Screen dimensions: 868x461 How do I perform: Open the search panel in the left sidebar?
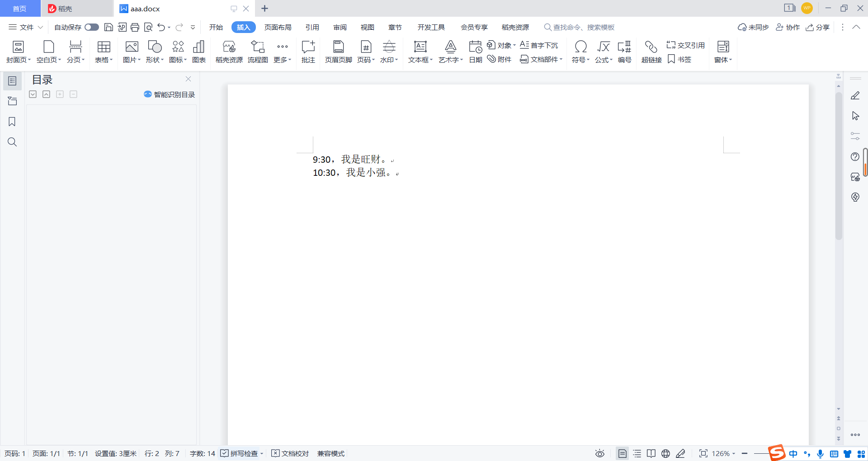click(12, 142)
